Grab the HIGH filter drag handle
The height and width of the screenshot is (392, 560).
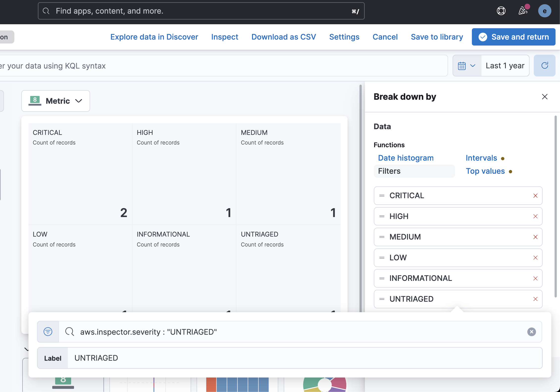pyautogui.click(x=382, y=216)
